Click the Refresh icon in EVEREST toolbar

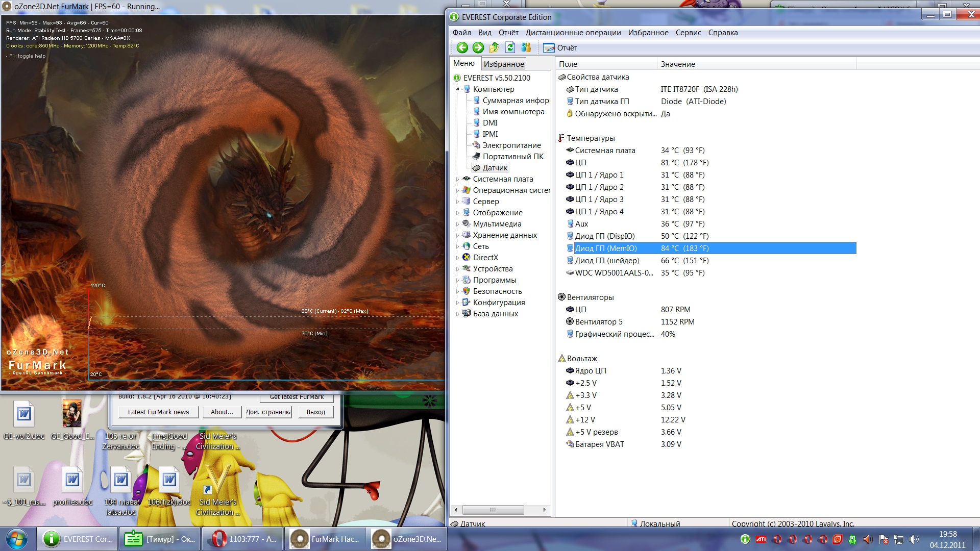coord(510,47)
